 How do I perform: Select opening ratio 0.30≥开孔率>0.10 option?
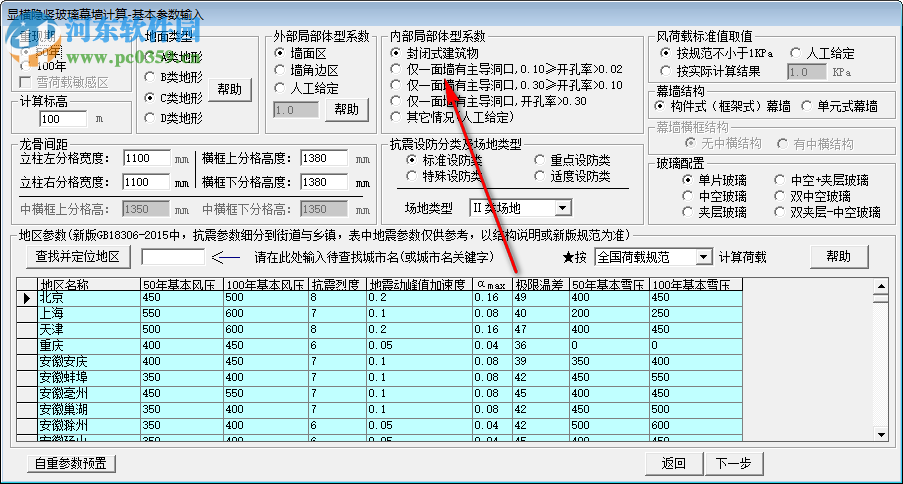[507, 85]
